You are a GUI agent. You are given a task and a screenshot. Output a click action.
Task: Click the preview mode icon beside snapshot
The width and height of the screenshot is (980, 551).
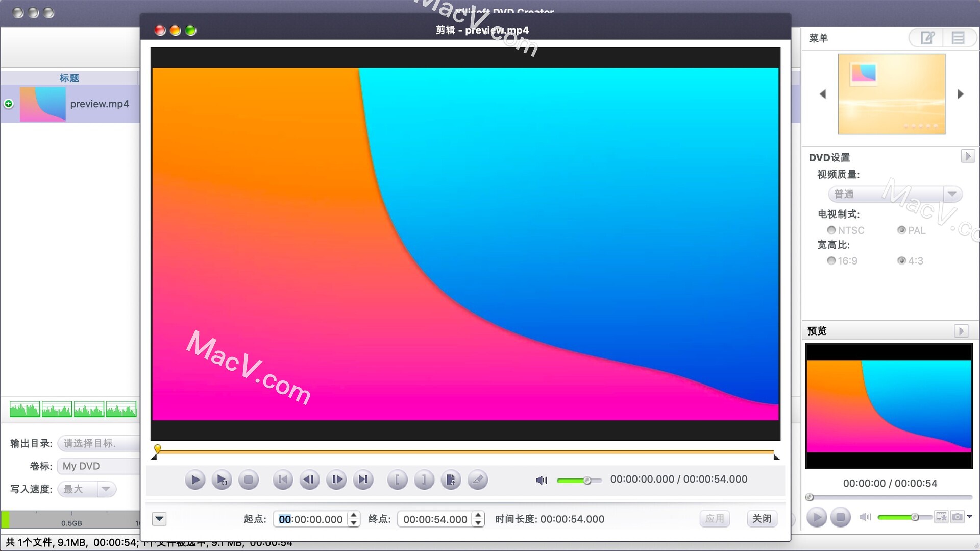(x=942, y=517)
